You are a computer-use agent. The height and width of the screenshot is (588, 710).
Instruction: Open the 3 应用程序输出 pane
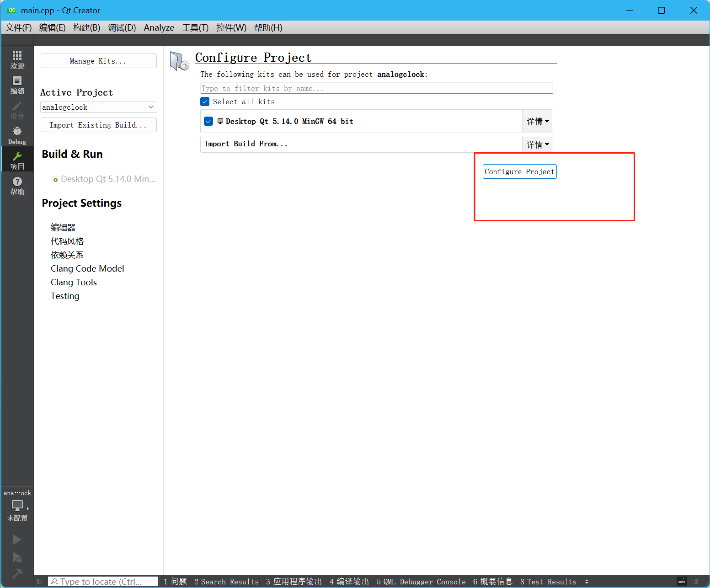tap(294, 582)
